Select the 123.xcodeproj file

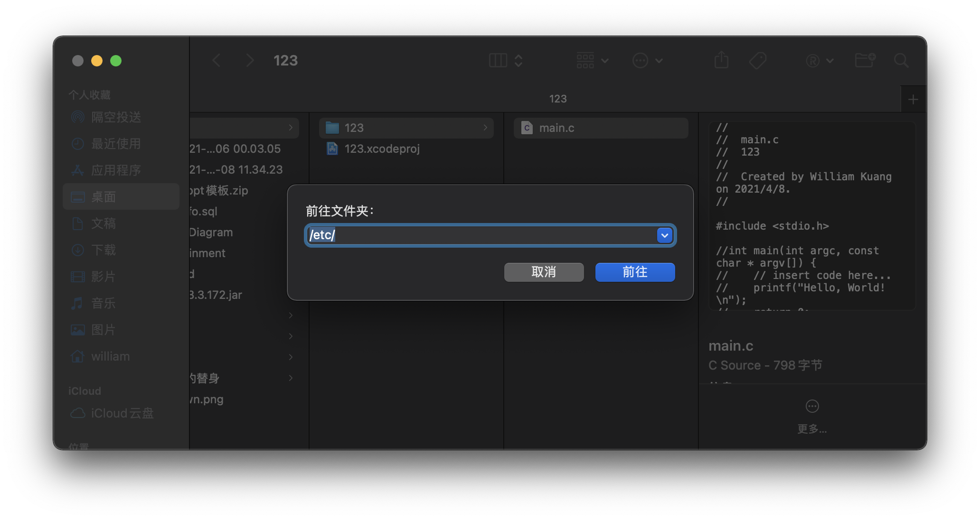coord(406,149)
